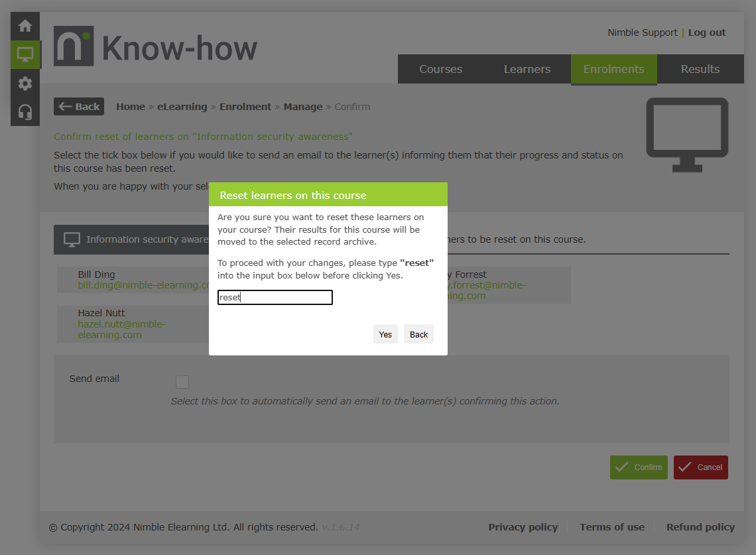Open the Refund policy link

click(700, 527)
